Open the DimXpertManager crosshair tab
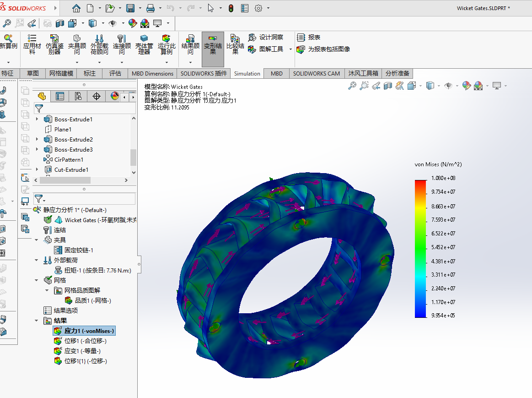 pyautogui.click(x=97, y=97)
